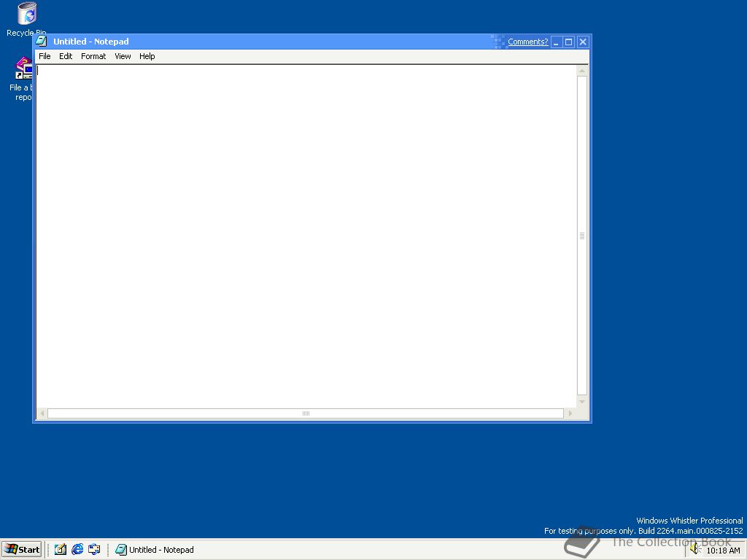Select the Recycle Bin desktop icon
747x560 pixels.
pos(26,20)
